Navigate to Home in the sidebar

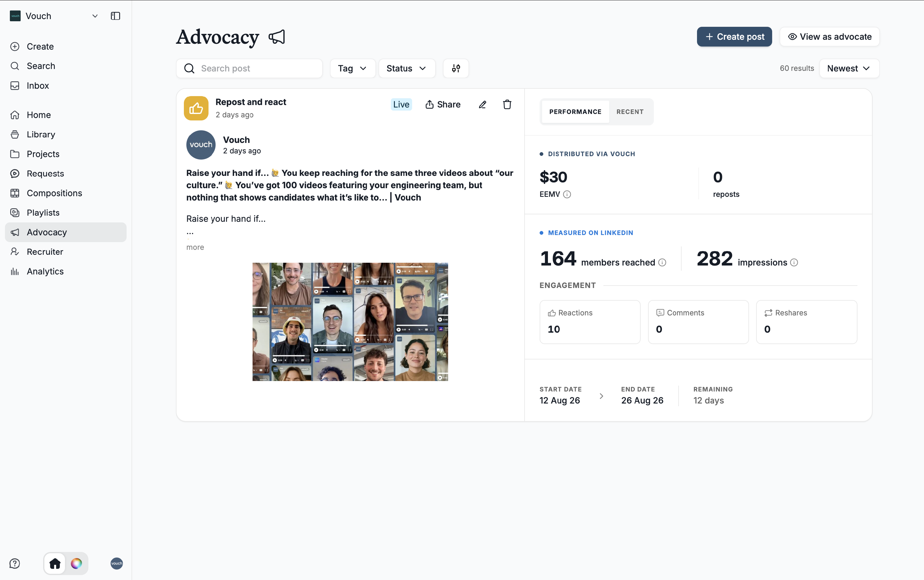[x=66, y=115]
